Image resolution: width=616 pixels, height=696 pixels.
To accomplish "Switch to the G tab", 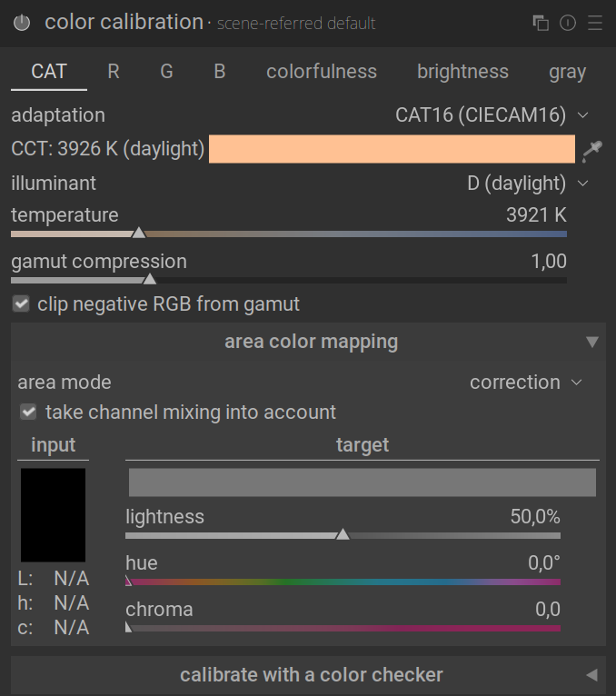I will click(166, 72).
